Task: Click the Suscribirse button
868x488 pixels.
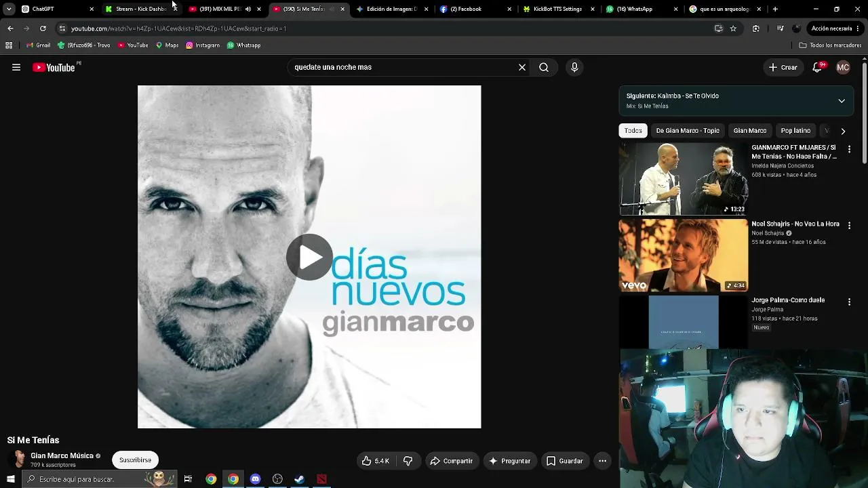Action: coord(135,460)
